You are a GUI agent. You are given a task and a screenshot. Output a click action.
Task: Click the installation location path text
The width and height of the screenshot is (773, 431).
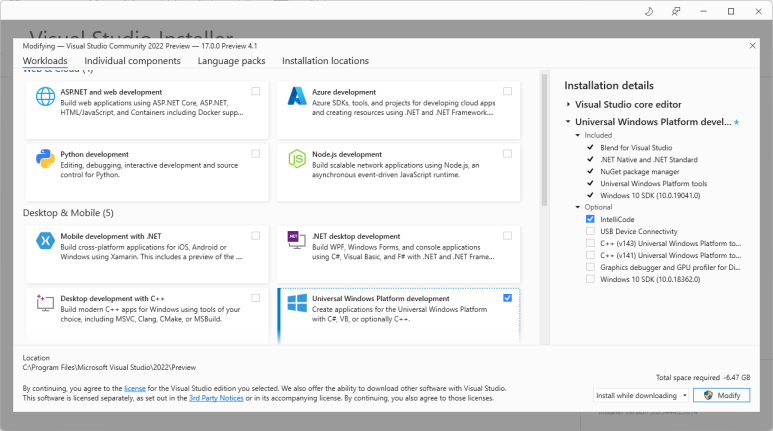point(109,367)
